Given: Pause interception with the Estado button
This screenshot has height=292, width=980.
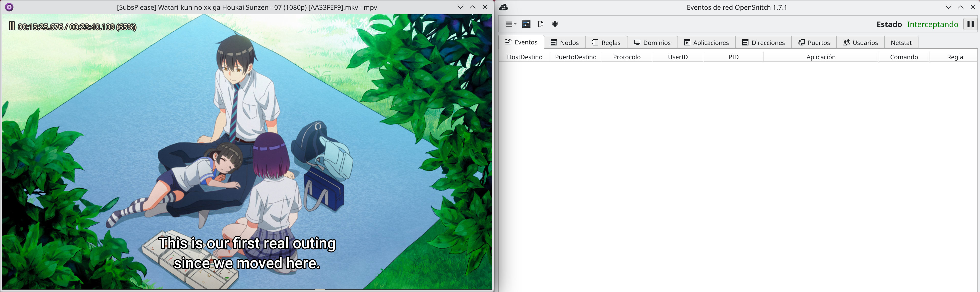Looking at the screenshot, I should point(970,24).
